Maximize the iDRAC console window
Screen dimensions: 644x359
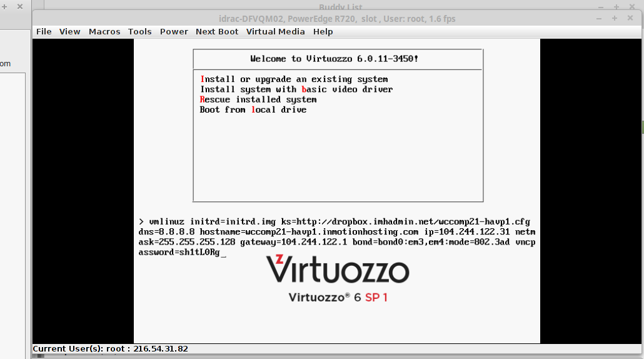[615, 18]
